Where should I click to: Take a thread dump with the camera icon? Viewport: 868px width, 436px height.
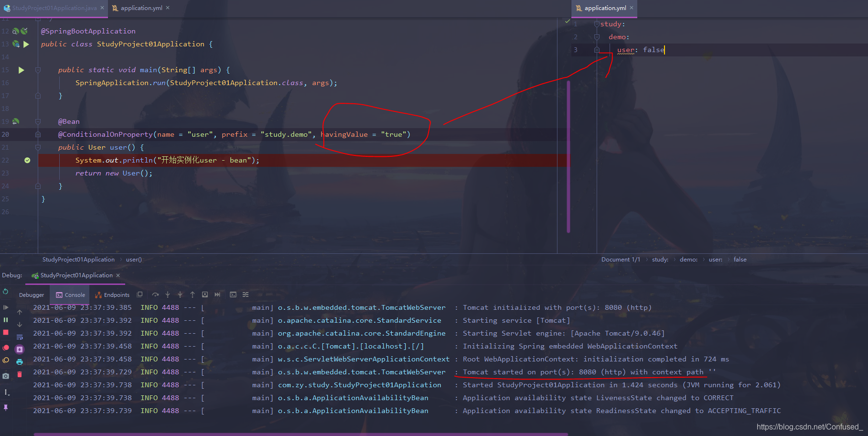pyautogui.click(x=6, y=376)
